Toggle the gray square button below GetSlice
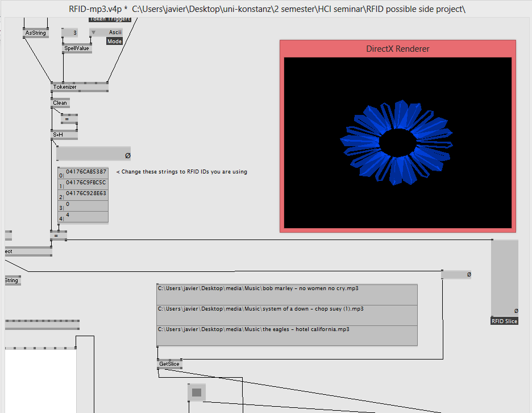Screen dimensions: 532x413 click(197, 393)
